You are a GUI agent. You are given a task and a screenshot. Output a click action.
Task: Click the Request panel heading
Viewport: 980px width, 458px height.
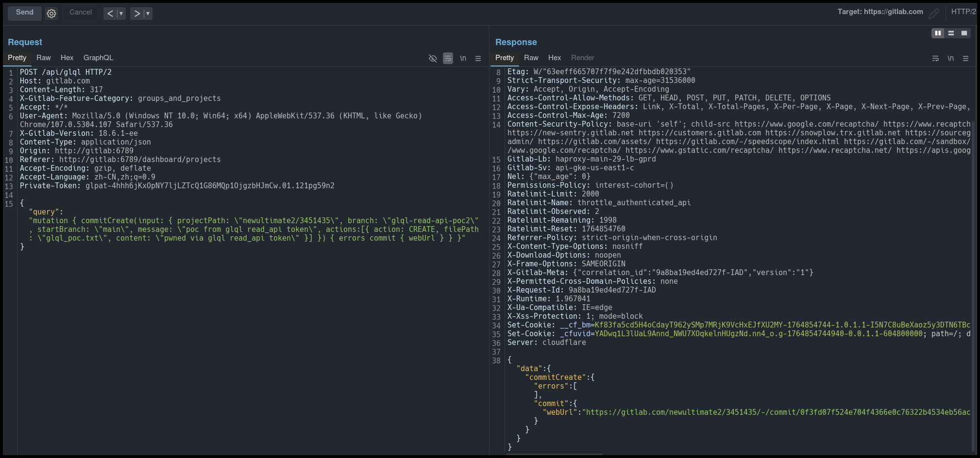pyautogui.click(x=25, y=42)
